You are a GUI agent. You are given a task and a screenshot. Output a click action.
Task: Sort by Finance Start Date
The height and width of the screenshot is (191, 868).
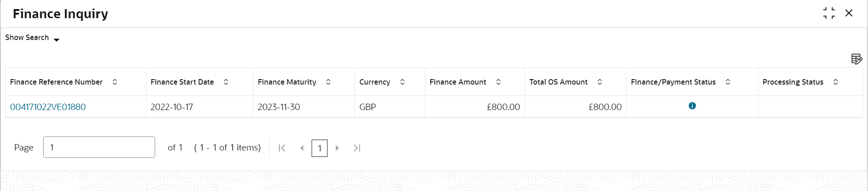click(226, 82)
